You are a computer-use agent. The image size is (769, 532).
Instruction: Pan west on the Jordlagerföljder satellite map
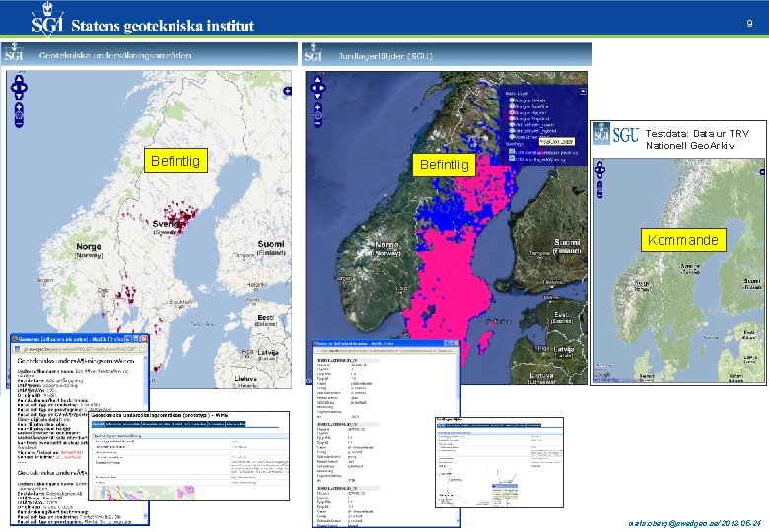click(x=313, y=89)
